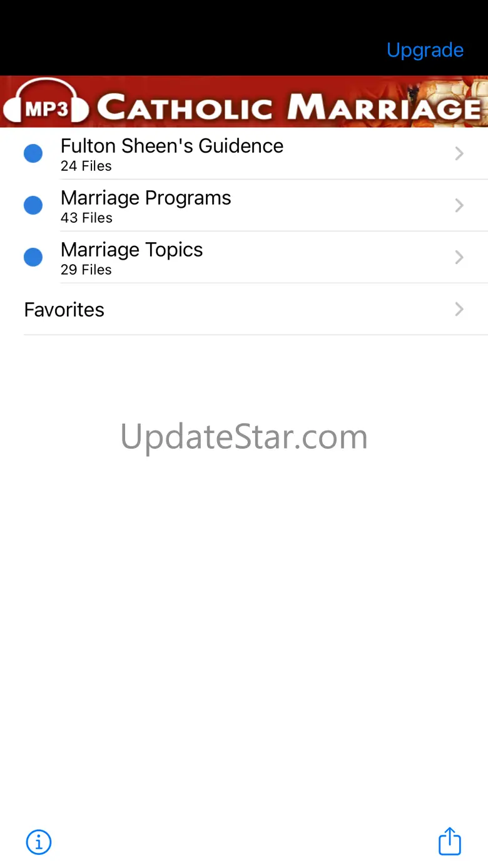Screen dimensions: 488x868
Task: Click blue dot beside Marriage Topics
Action: pyautogui.click(x=33, y=257)
